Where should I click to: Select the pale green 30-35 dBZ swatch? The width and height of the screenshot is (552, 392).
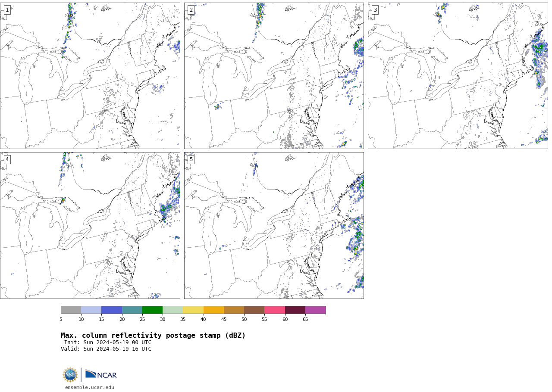tap(173, 310)
